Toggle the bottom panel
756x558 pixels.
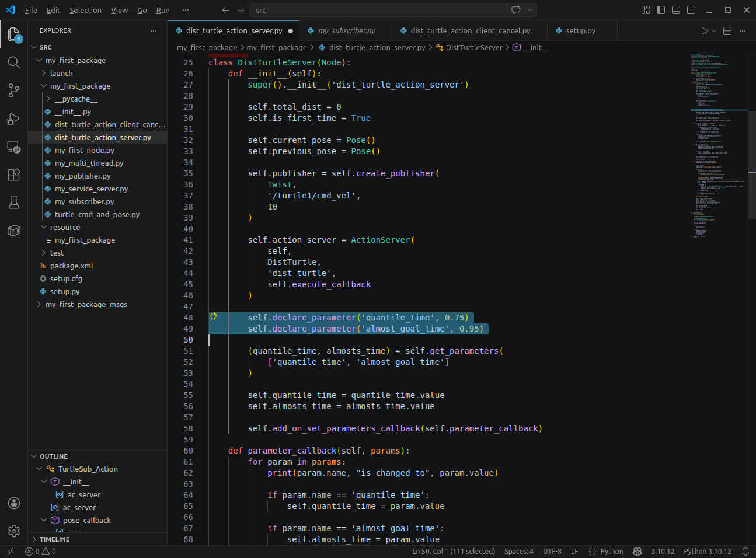(x=676, y=10)
